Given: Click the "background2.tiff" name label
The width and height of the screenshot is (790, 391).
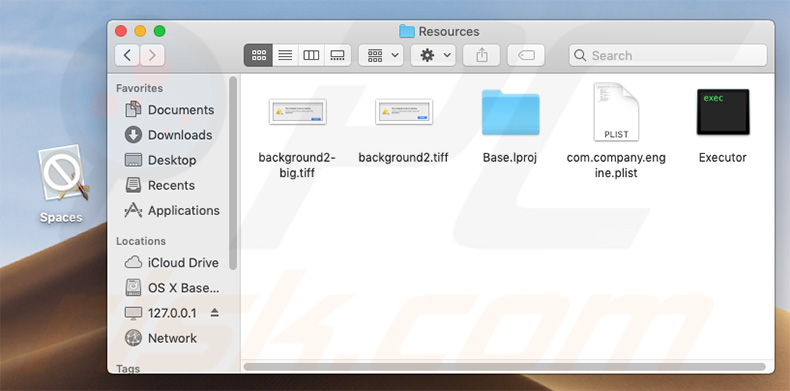Looking at the screenshot, I should 404,158.
